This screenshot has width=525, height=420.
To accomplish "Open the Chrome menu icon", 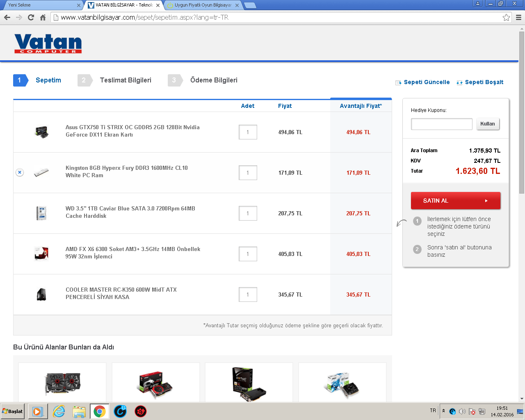I will point(518,18).
